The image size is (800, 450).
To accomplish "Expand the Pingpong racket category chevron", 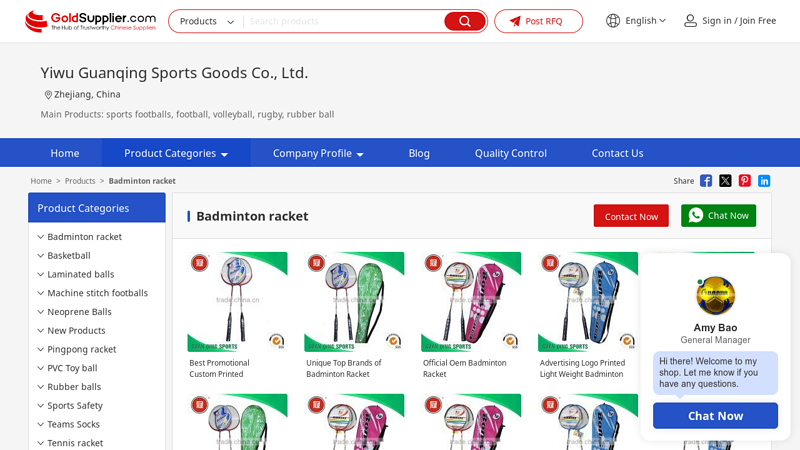I will [x=40, y=349].
